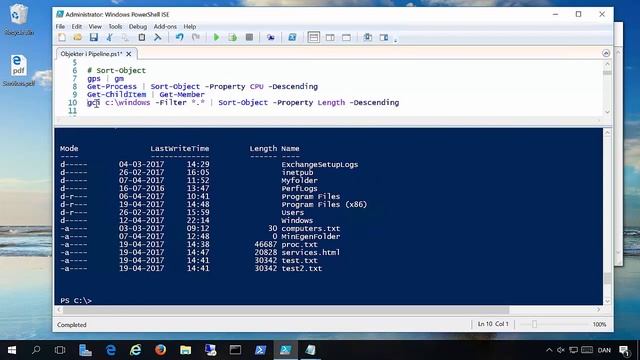The width and height of the screenshot is (640, 360).
Task: Open a script file with folder icon
Action: [78, 38]
